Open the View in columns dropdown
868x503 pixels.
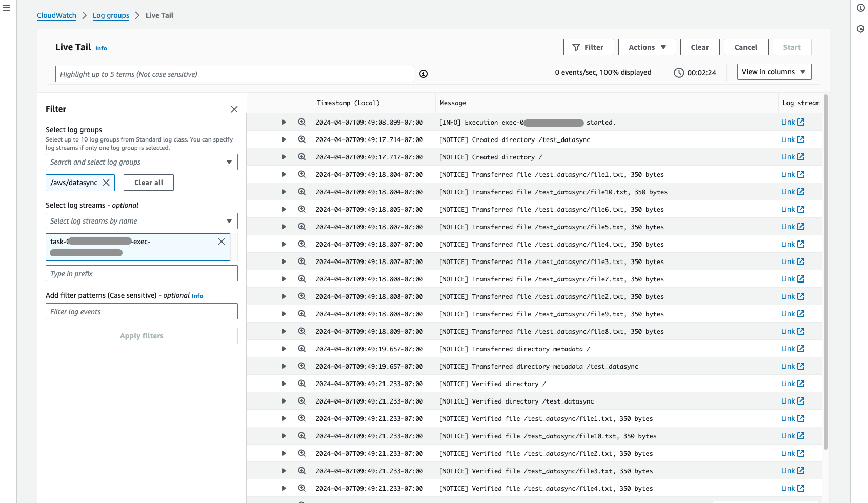(774, 72)
